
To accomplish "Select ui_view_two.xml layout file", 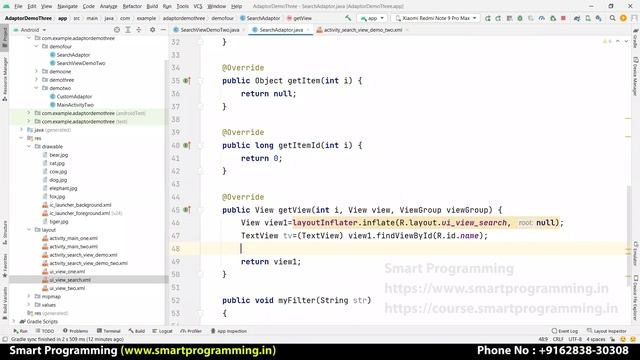I will pos(67,288).
